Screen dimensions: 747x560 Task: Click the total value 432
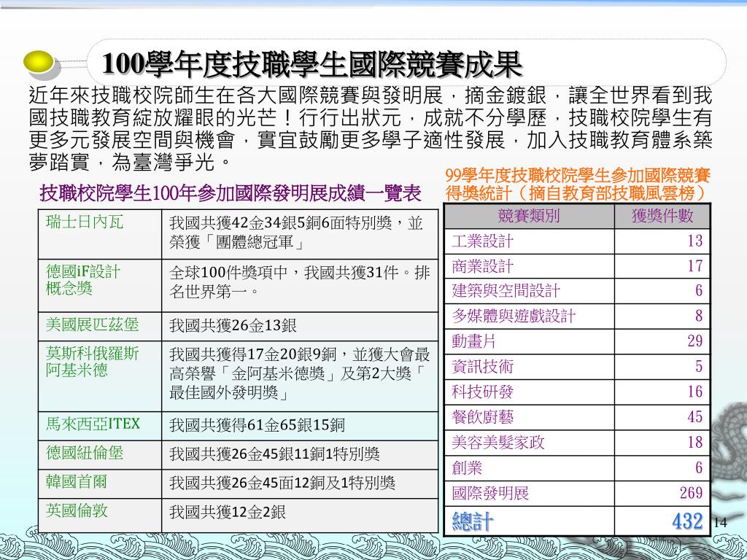click(687, 521)
